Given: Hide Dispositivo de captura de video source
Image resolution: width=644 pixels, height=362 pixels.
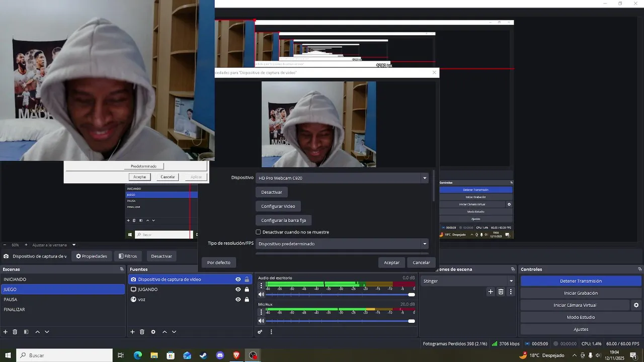Looking at the screenshot, I should (238, 280).
